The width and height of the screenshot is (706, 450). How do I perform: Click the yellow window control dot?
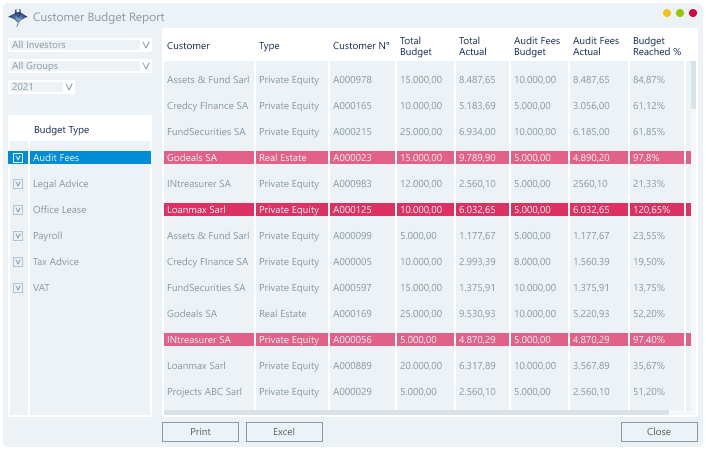click(x=667, y=13)
